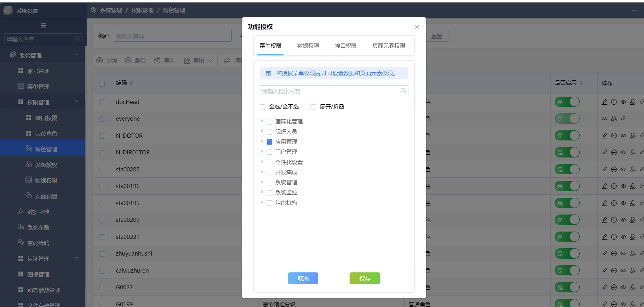The width and height of the screenshot is (644, 307).
Task: Open 系统参数 in the sidebar
Action: pyautogui.click(x=42, y=227)
